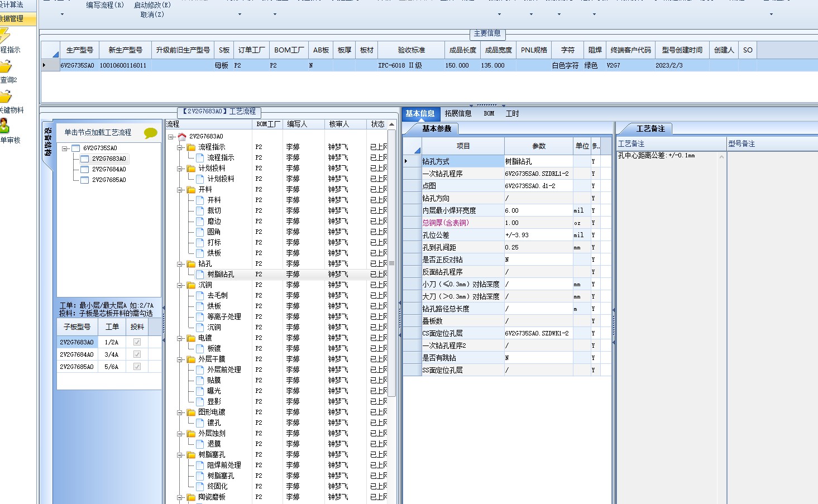
Task: Tick the box before node 2V2G7684A0
Action: click(85, 169)
